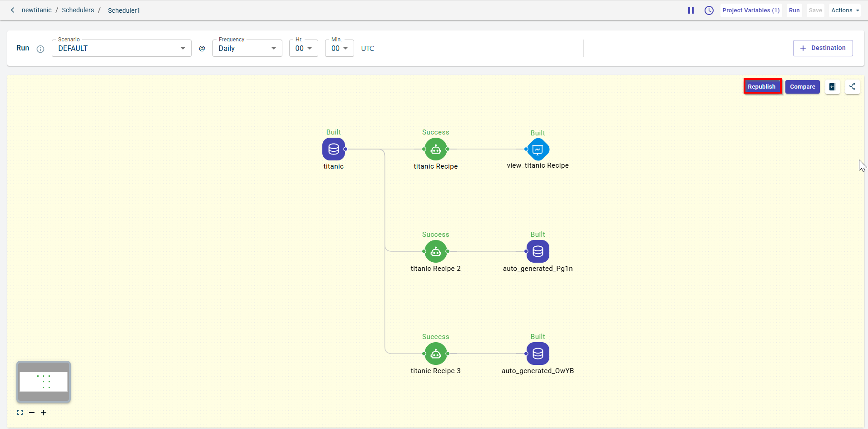This screenshot has width=868, height=429.
Task: Click the canvas minimap thumbnail
Action: [44, 382]
